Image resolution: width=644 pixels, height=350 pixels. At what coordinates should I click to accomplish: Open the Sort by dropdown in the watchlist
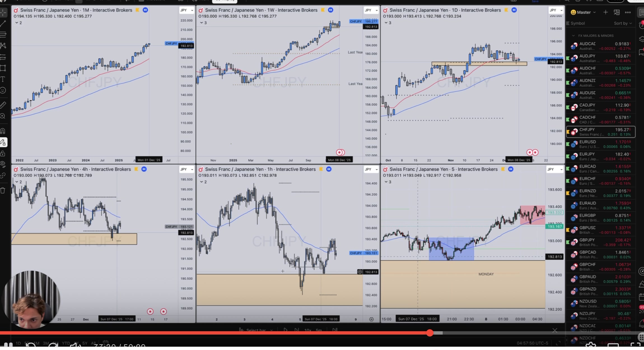tap(623, 23)
